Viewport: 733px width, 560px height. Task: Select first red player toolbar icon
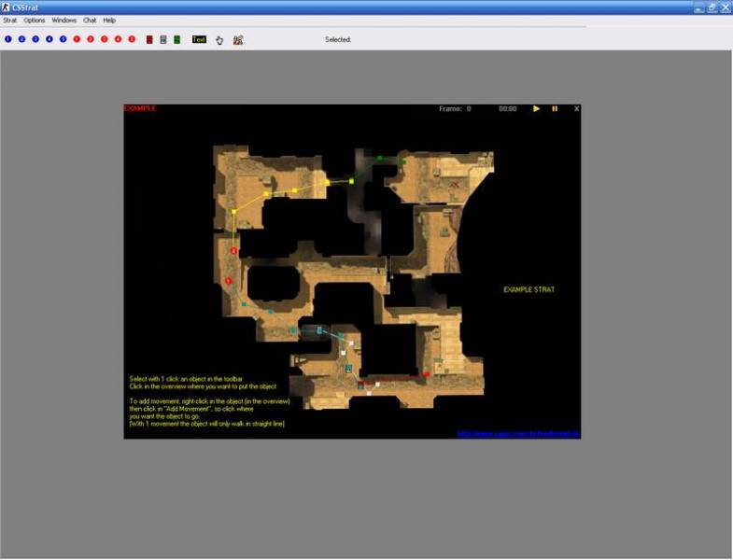tap(77, 39)
